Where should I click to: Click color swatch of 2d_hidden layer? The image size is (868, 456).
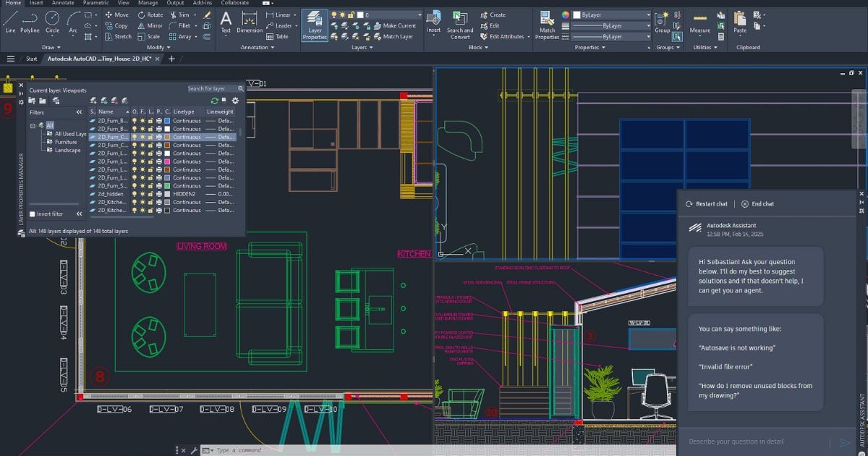click(x=167, y=194)
